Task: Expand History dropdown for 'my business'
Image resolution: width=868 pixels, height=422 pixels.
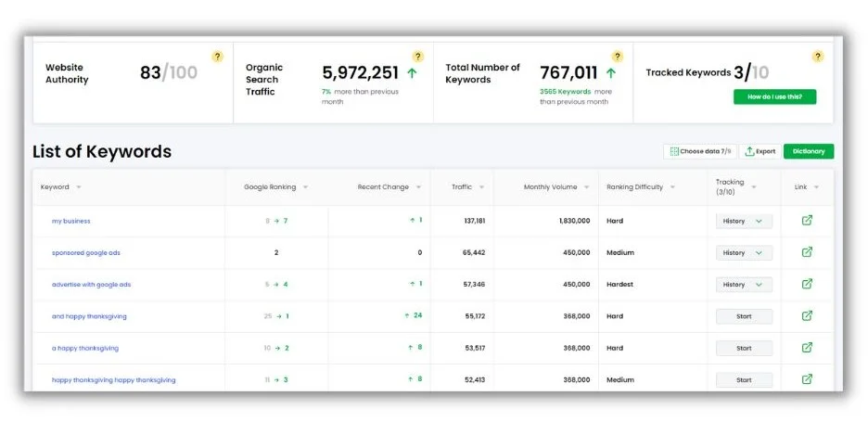Action: [x=744, y=221]
